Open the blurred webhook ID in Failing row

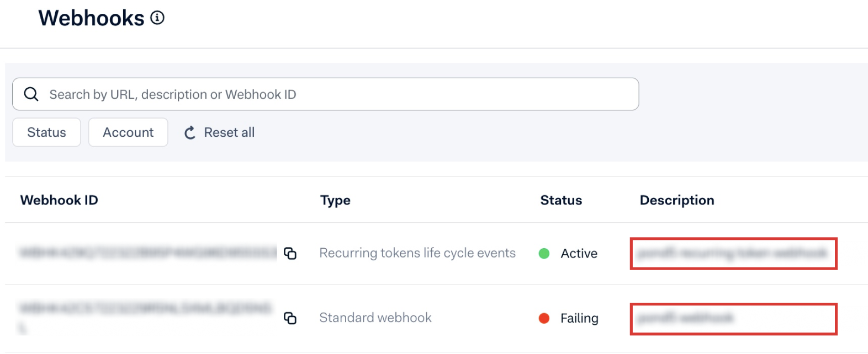tap(145, 318)
